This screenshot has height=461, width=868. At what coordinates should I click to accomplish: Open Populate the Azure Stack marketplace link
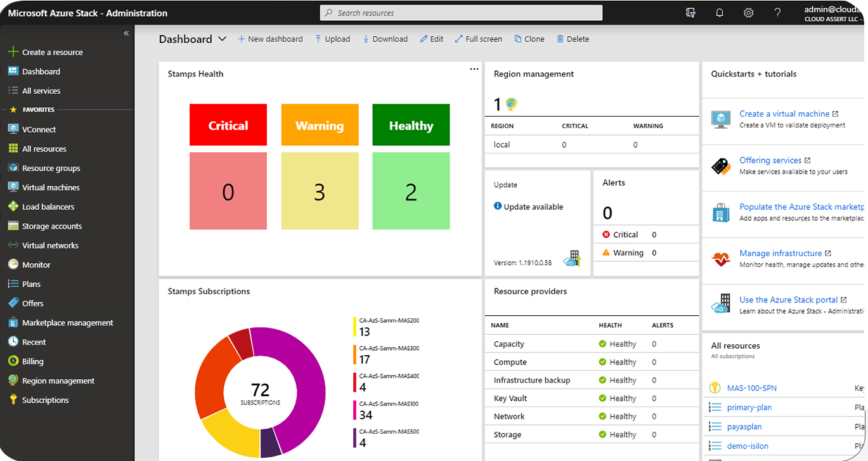(801, 207)
